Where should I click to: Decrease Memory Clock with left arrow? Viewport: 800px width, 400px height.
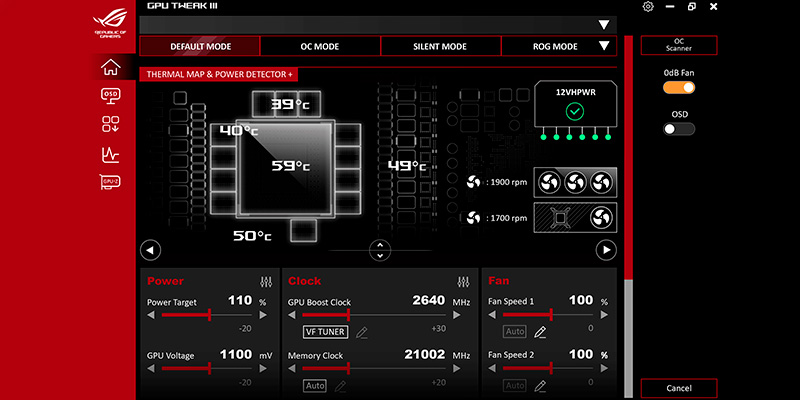(292, 368)
